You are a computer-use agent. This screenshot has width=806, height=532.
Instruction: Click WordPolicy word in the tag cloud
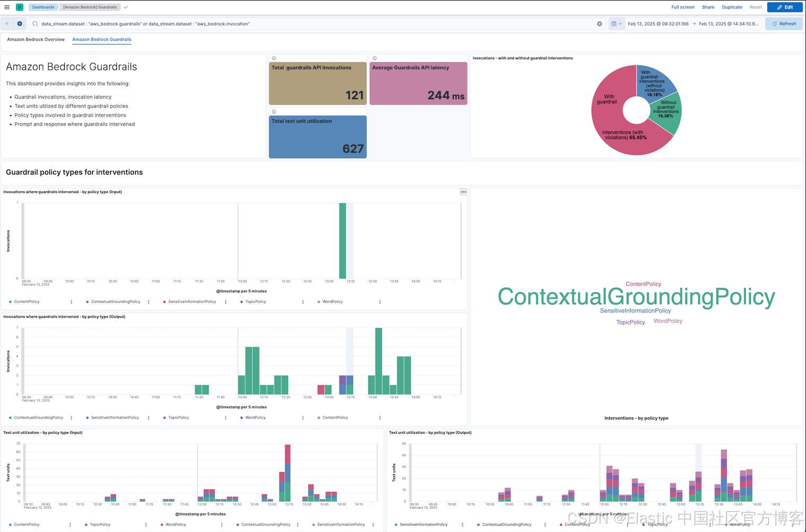(668, 321)
